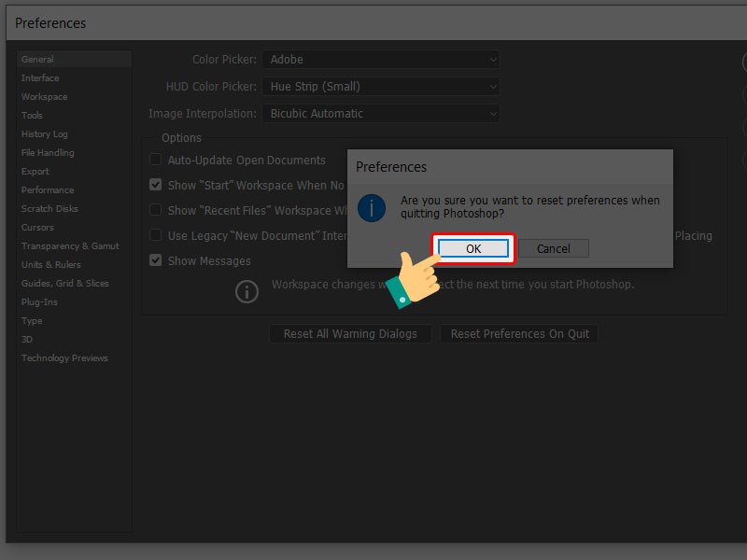Open the Performance preferences section
Viewport: 747px width, 560px height.
[48, 190]
